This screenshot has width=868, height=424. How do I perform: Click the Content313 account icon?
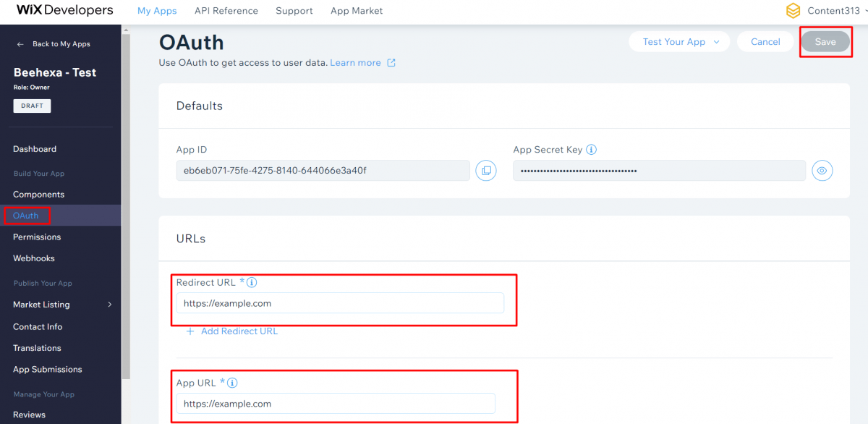click(793, 11)
